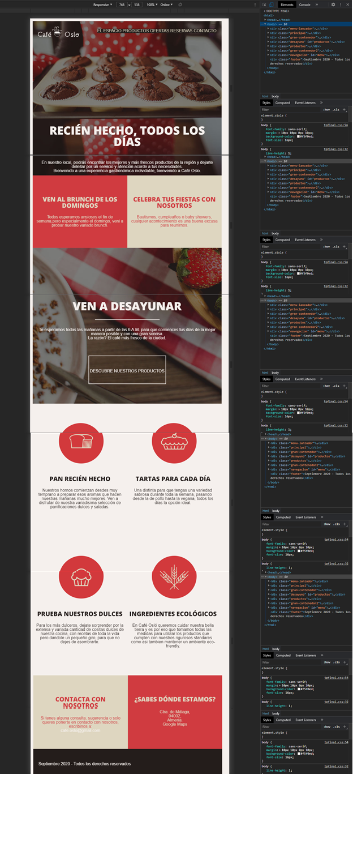
Task: Open the Responsive device dropdown
Action: coord(103,5)
